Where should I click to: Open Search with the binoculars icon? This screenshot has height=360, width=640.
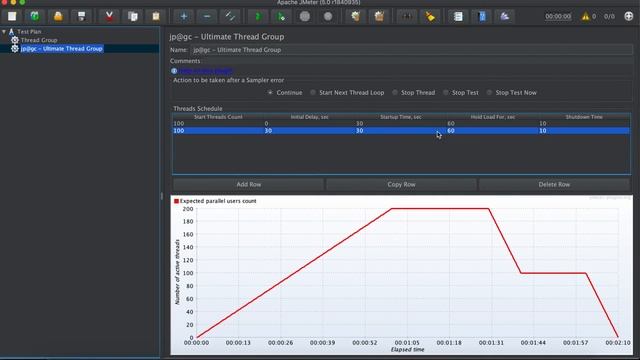407,16
